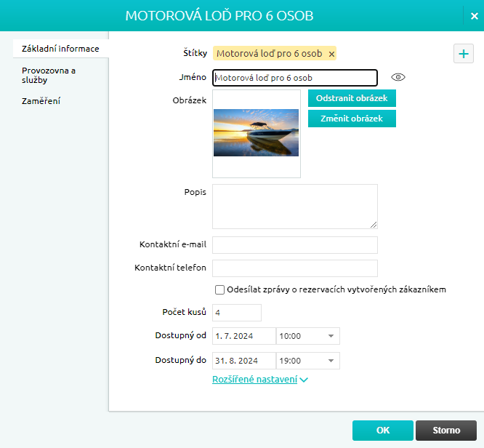The image size is (484, 448).
Task: Click into the Popis text area
Action: point(294,207)
